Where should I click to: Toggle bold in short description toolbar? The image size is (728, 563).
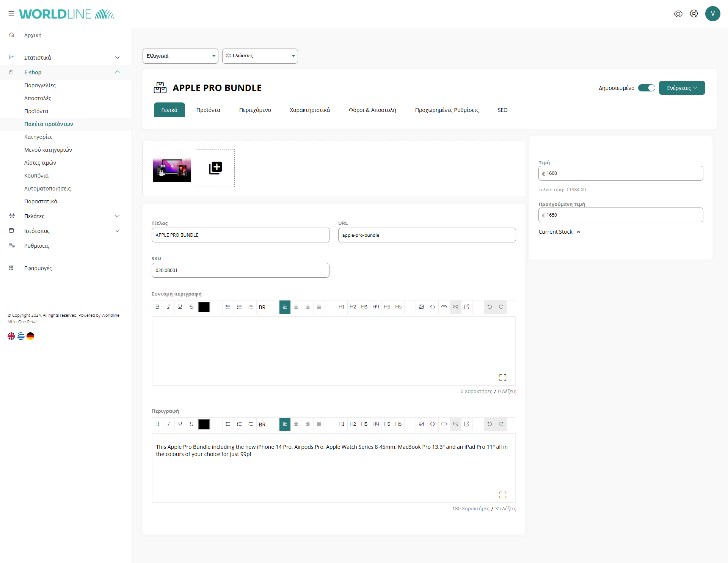coord(157,307)
